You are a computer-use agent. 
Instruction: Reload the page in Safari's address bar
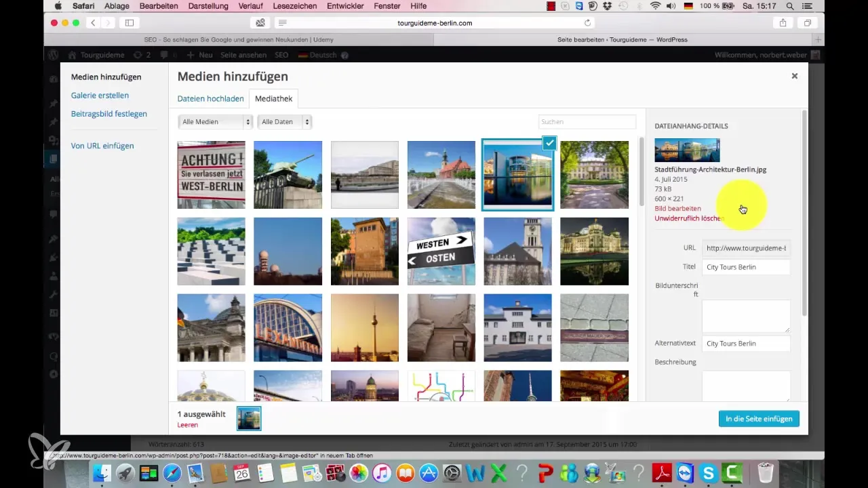pos(587,22)
